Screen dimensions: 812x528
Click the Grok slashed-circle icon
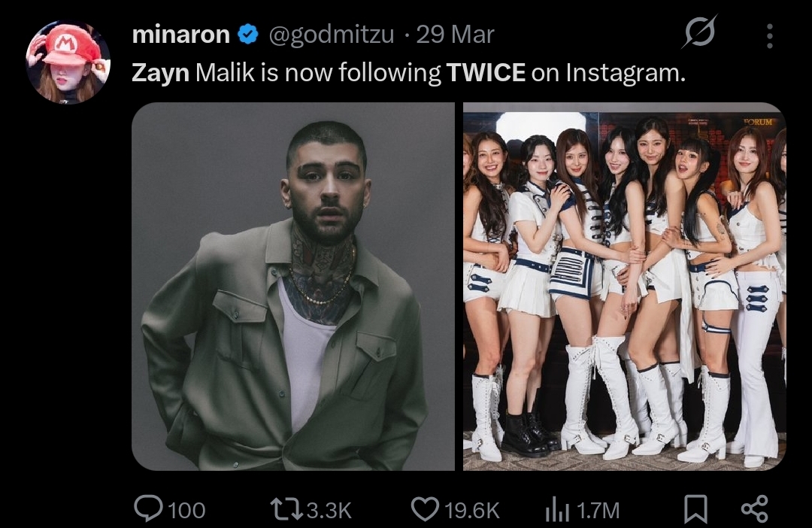pyautogui.click(x=700, y=32)
